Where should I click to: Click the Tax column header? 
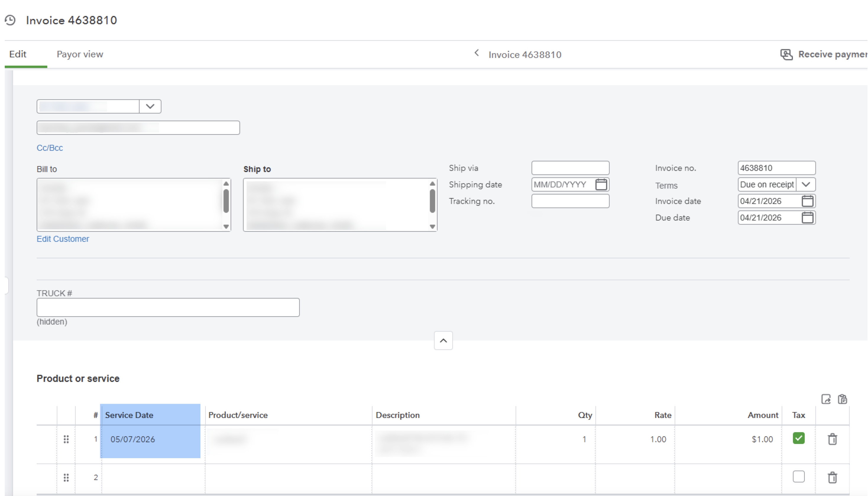799,415
